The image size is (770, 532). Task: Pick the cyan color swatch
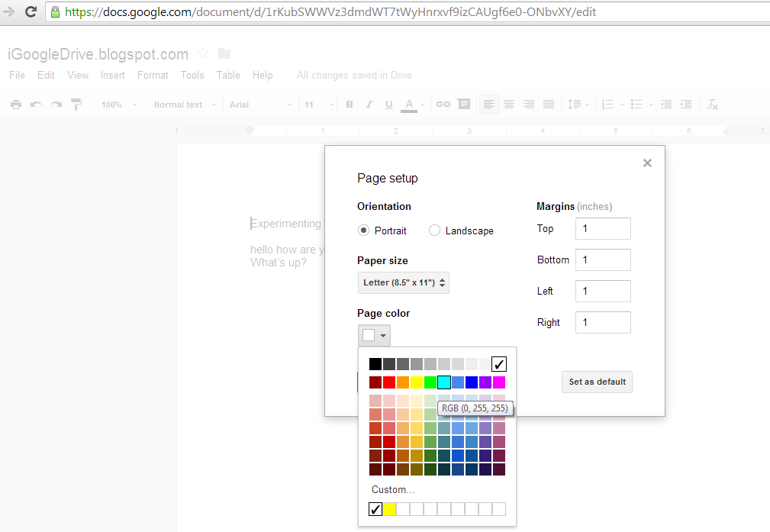(444, 382)
